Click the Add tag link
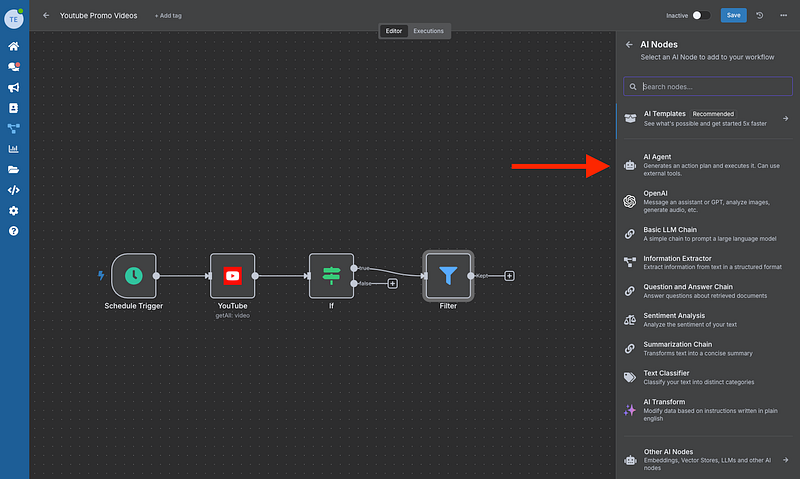The width and height of the screenshot is (800, 479). point(169,16)
